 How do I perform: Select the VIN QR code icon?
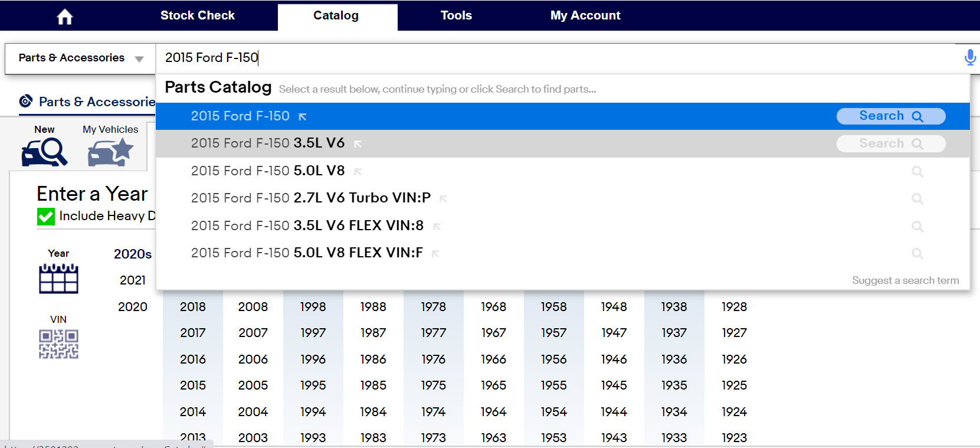pos(58,344)
